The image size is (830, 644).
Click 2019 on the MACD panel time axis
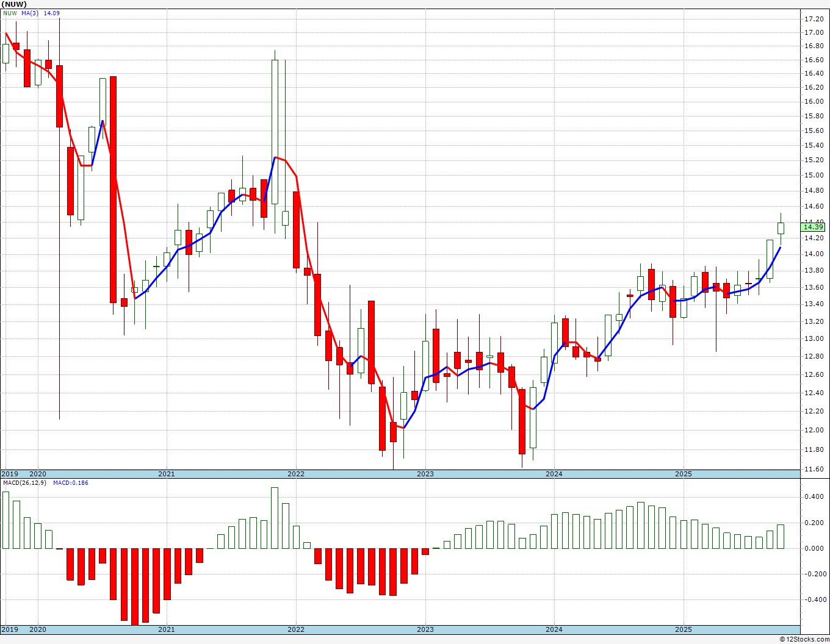[10, 629]
